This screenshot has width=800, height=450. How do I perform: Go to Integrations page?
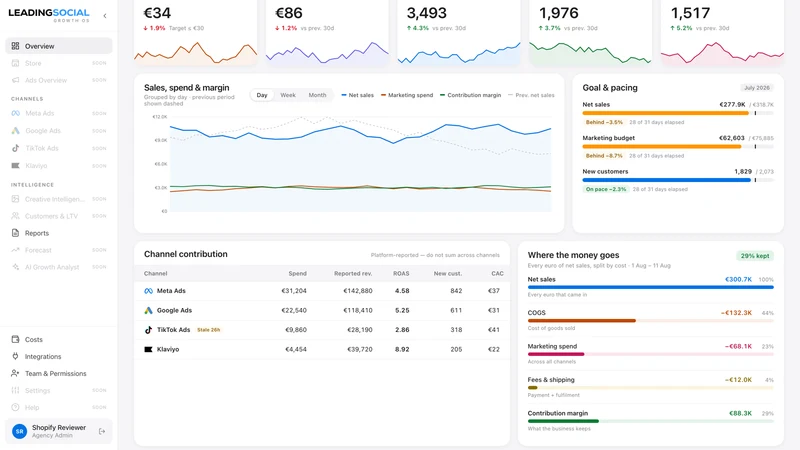click(x=59, y=356)
